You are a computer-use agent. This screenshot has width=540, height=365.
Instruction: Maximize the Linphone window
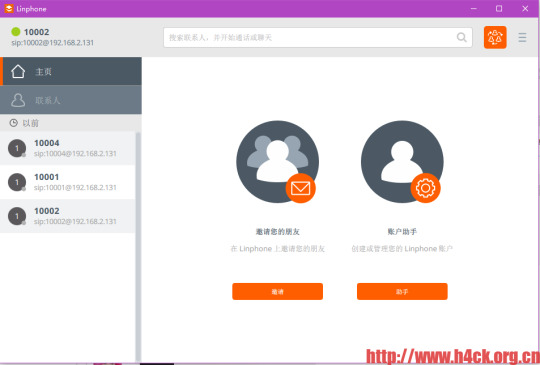point(499,9)
